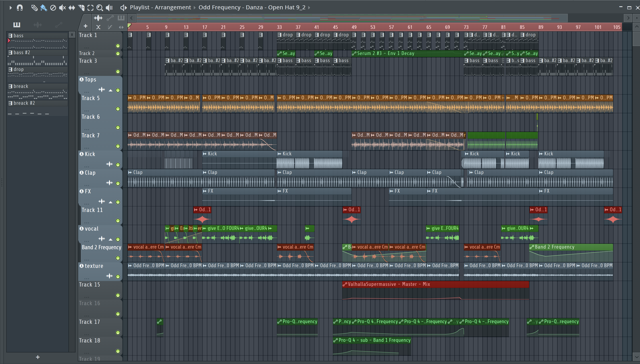Show automation clips in the picker panel
640x364 pixels.
pyautogui.click(x=59, y=24)
